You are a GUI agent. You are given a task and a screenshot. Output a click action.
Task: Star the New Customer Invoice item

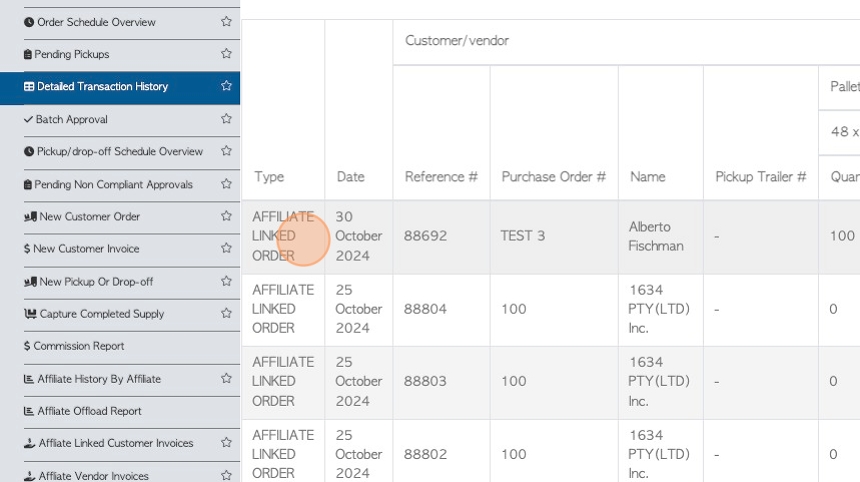click(226, 248)
